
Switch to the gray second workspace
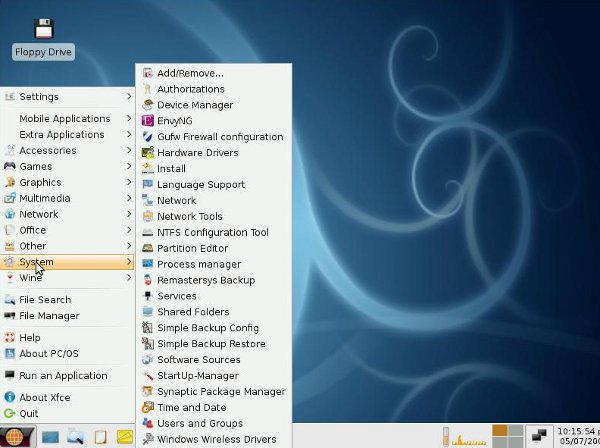[x=515, y=430]
